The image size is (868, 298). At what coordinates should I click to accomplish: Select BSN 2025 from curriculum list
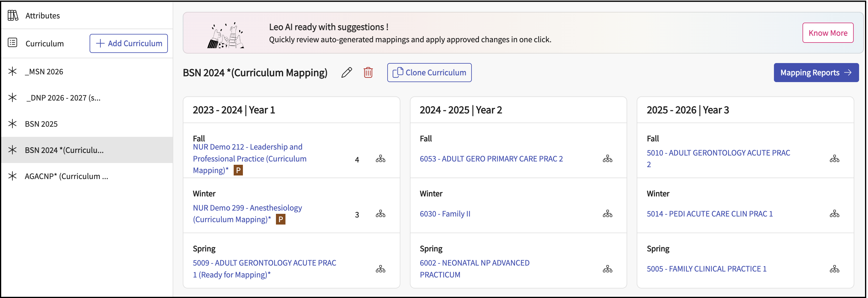(41, 124)
